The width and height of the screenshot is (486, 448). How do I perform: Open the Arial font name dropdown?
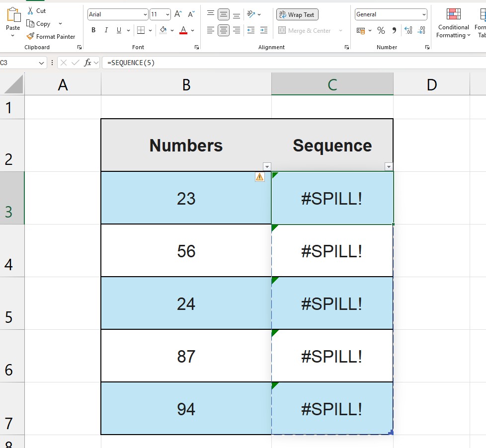pos(145,14)
